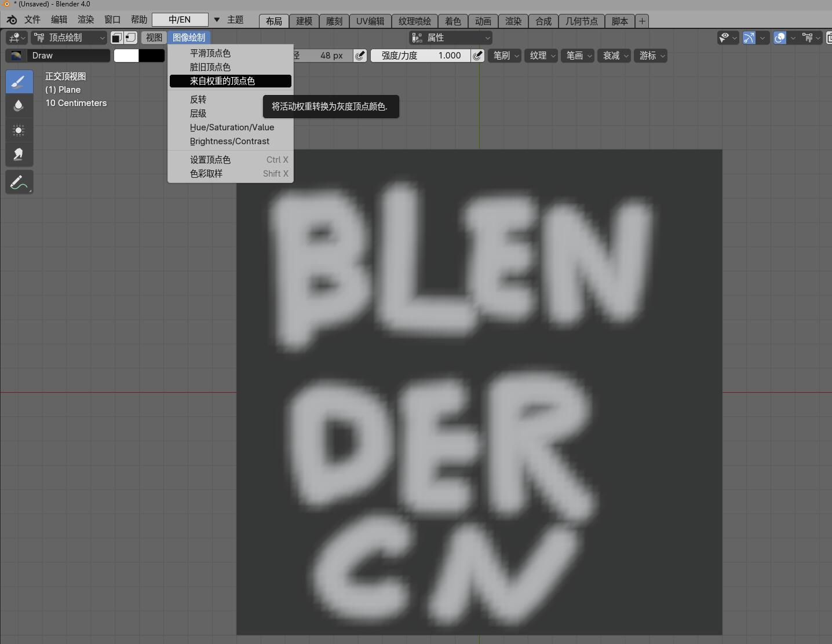Viewport: 832px width, 644px height.
Task: Click the black secondary color swatch
Action: [x=152, y=56]
